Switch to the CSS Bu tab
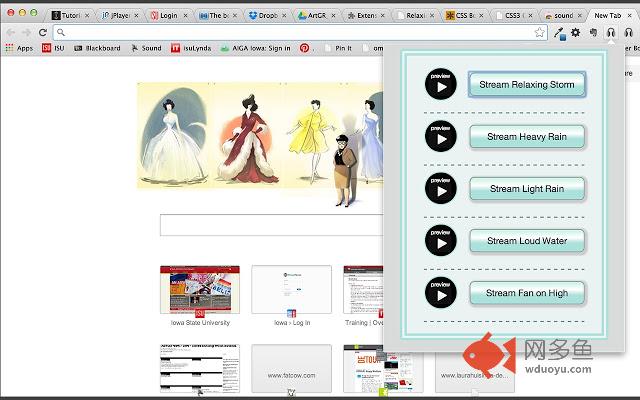The height and width of the screenshot is (400, 640). 464,16
